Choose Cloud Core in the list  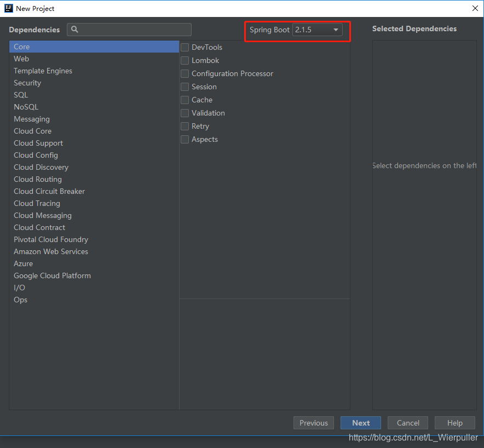94,131
